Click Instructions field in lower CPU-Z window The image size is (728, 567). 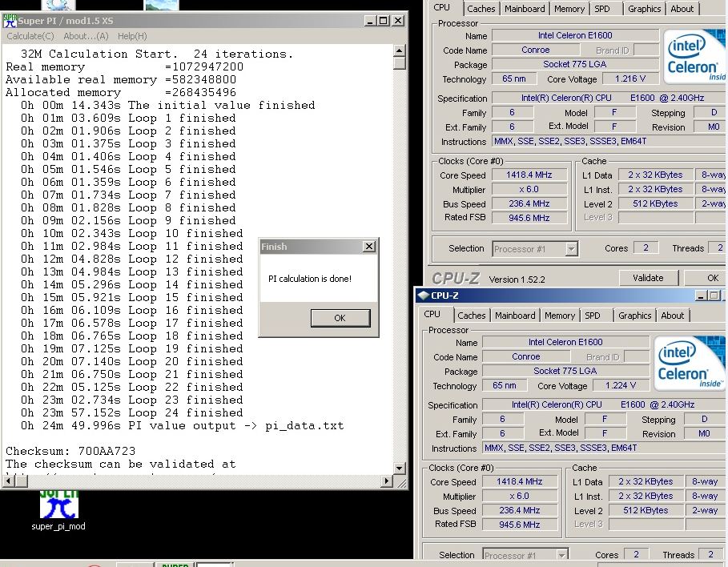(x=604, y=448)
